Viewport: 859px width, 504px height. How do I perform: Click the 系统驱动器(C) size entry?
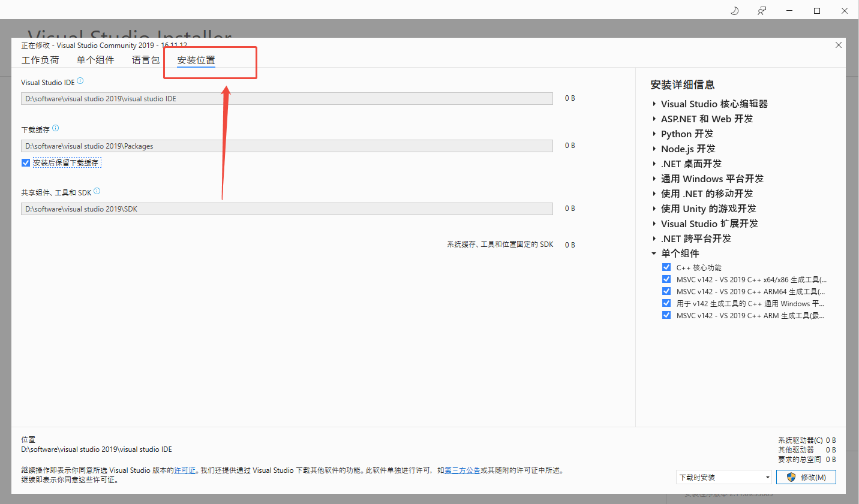(807, 440)
